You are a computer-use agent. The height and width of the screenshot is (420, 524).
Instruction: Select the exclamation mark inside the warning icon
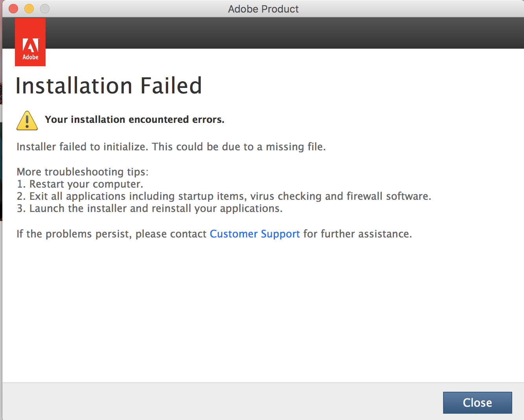[x=27, y=122]
